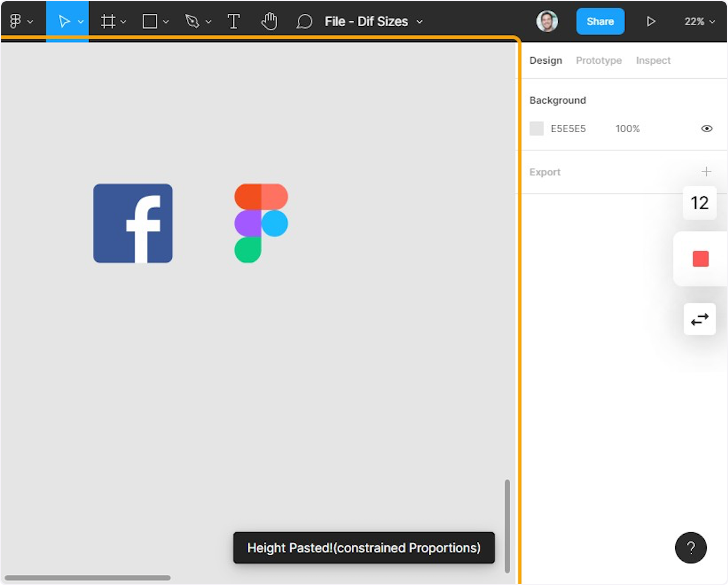Select the Facebook logo on canvas
728x585 pixels.
pos(133,223)
